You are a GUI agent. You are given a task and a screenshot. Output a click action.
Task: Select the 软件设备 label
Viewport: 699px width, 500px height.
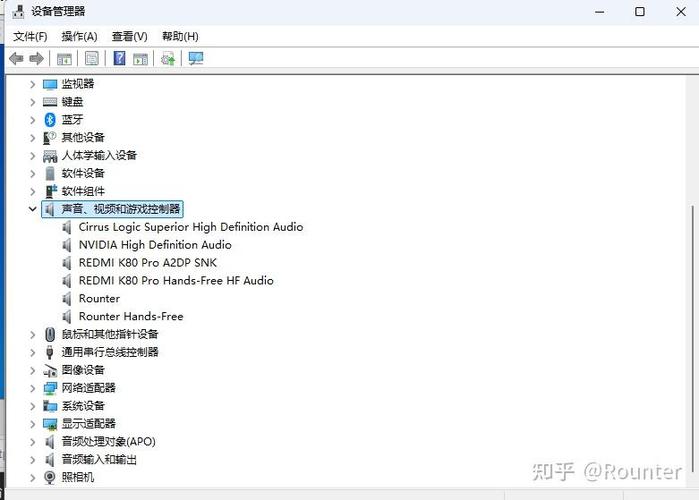click(83, 173)
